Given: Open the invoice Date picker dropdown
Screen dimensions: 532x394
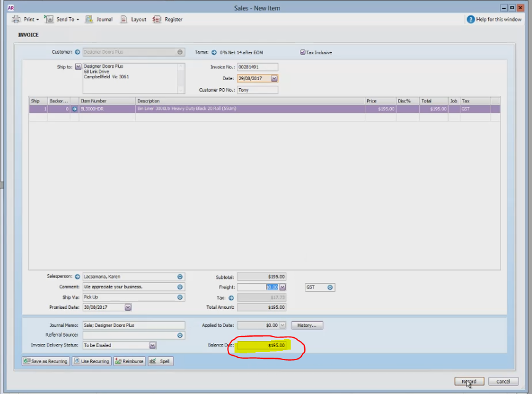Looking at the screenshot, I should tap(274, 78).
